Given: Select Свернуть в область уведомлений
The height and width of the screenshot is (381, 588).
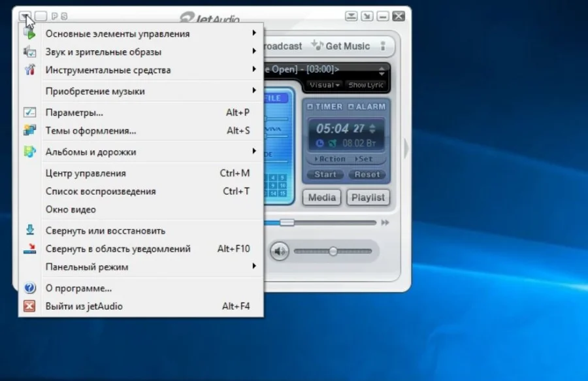Looking at the screenshot, I should pos(141,248).
